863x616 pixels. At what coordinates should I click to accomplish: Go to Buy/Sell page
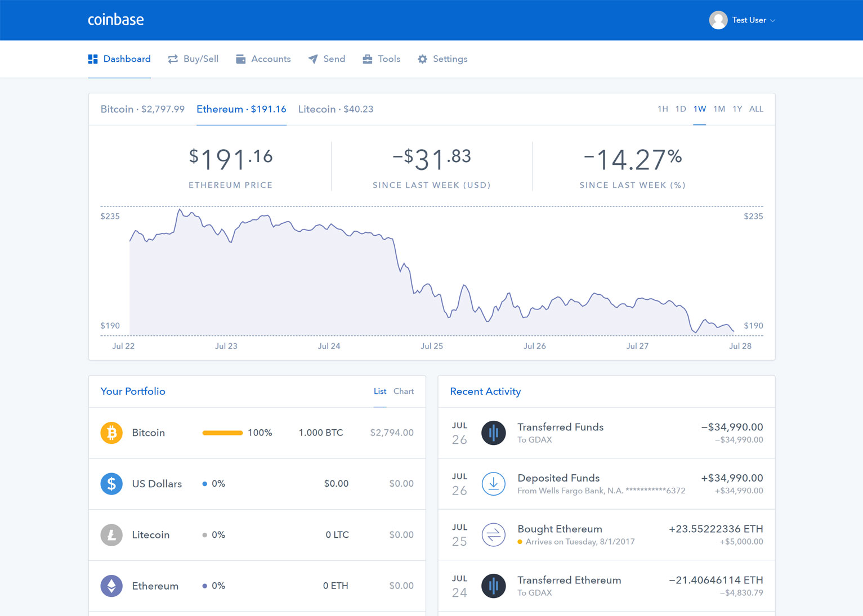point(193,59)
